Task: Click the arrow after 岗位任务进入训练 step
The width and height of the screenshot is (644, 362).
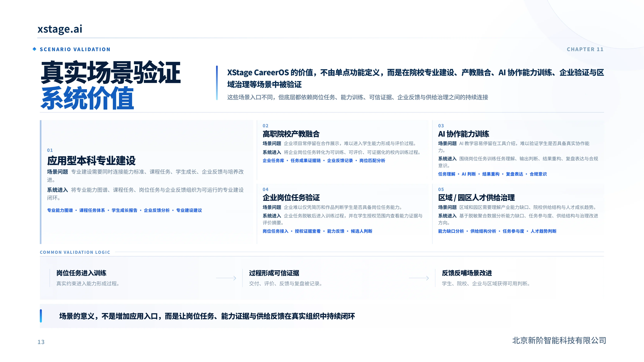Action: tap(226, 278)
